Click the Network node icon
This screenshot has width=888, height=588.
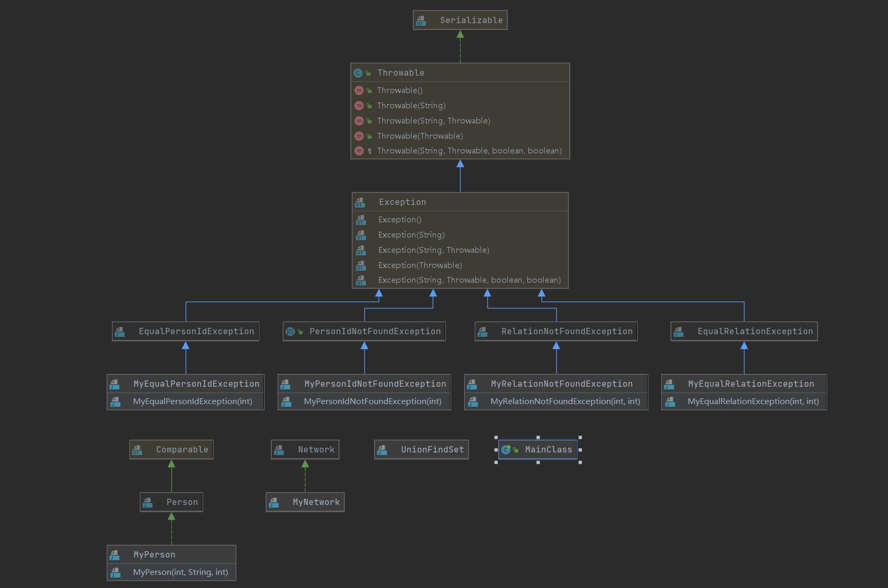click(279, 450)
